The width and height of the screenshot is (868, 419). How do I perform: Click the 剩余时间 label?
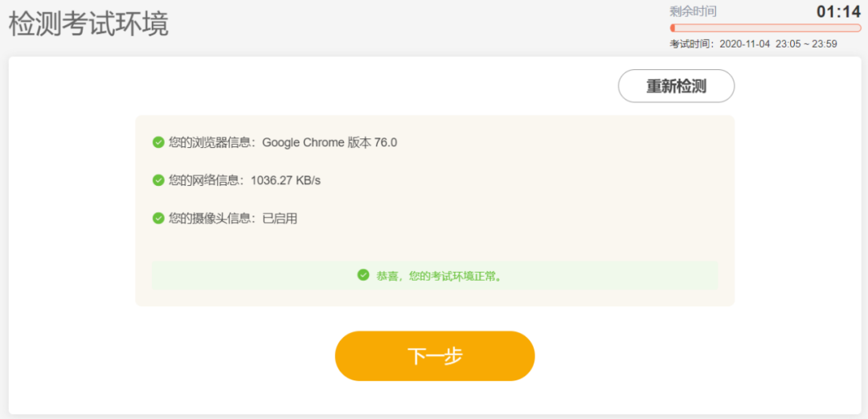pos(693,11)
